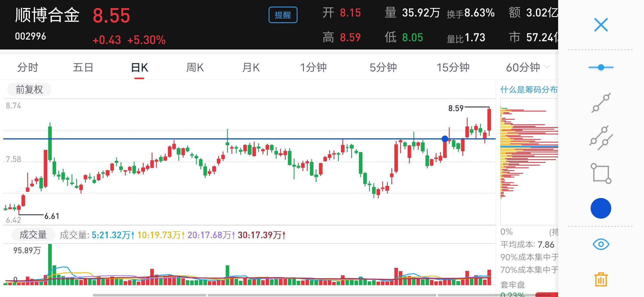644x297 pixels.
Task: Open the 前复权 adjustment selector
Action: click(29, 89)
